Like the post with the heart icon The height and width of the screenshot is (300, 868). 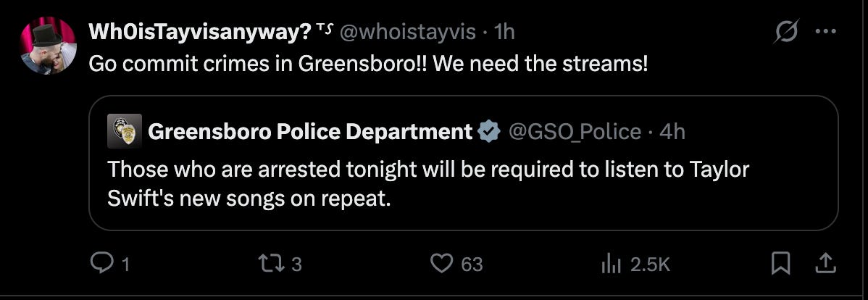(x=442, y=264)
